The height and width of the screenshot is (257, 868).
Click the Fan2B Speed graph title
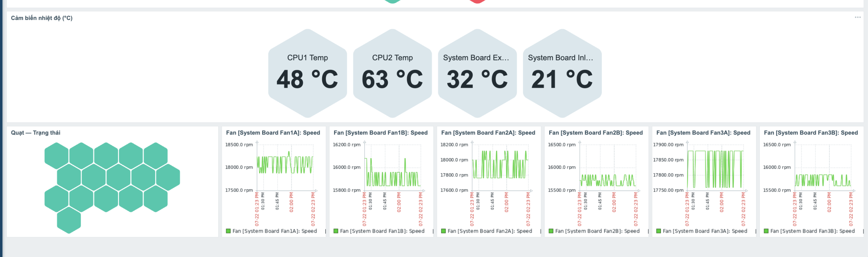[596, 133]
